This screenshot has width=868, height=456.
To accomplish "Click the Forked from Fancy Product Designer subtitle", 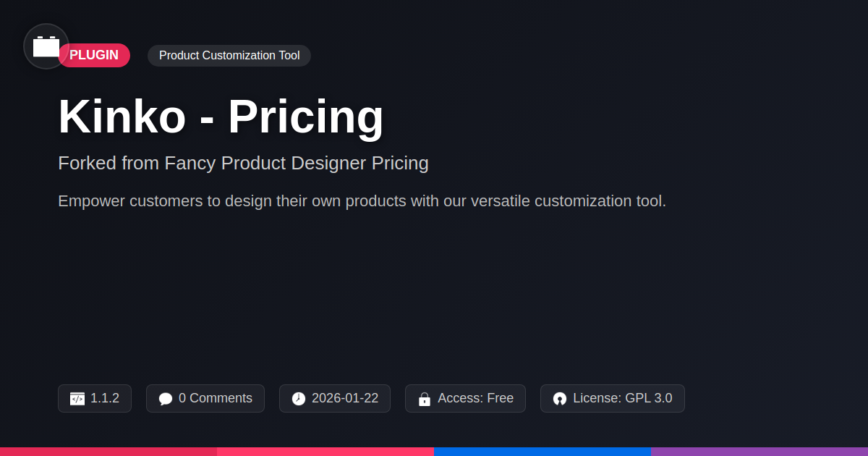I will pos(243,164).
